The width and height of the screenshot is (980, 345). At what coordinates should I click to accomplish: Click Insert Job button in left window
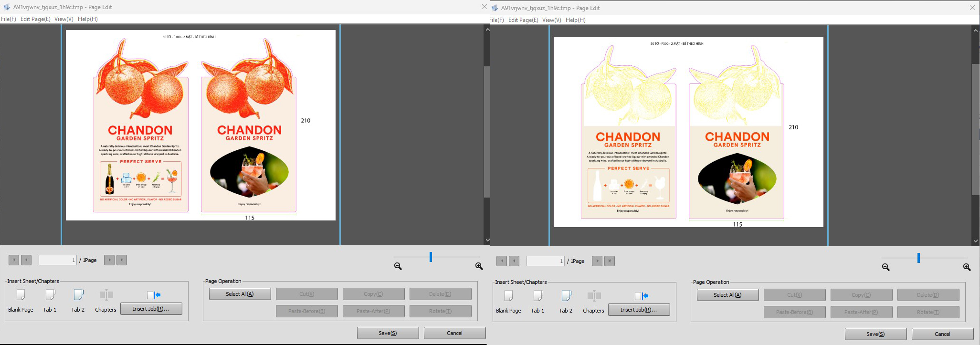pos(151,309)
